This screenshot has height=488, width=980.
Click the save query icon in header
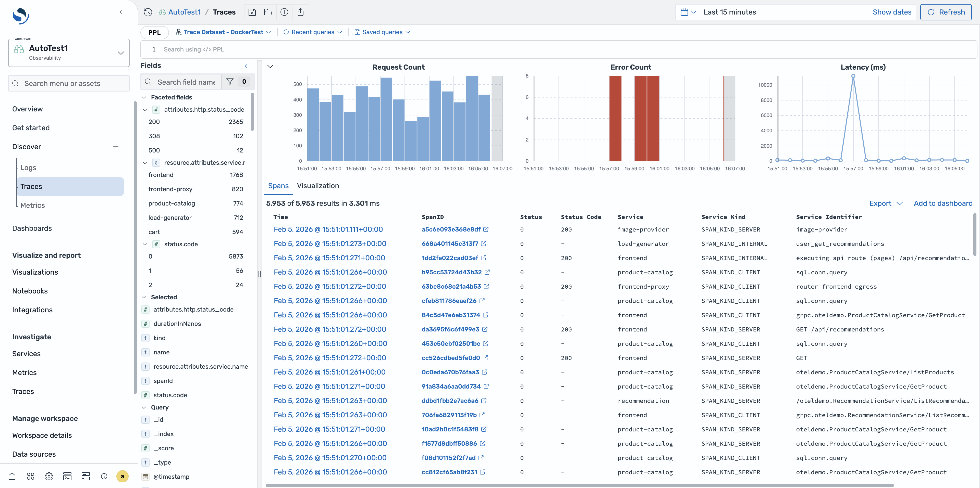coord(252,12)
